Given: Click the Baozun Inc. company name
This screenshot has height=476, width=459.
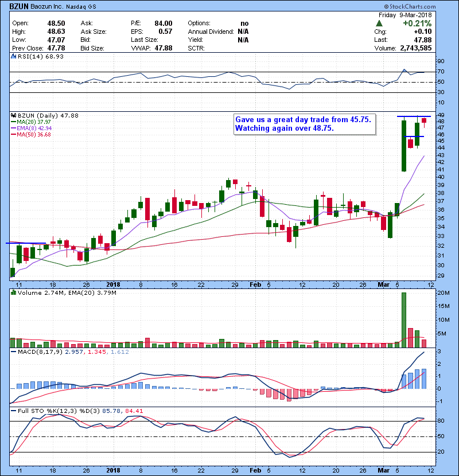Looking at the screenshot, I should click(x=47, y=7).
